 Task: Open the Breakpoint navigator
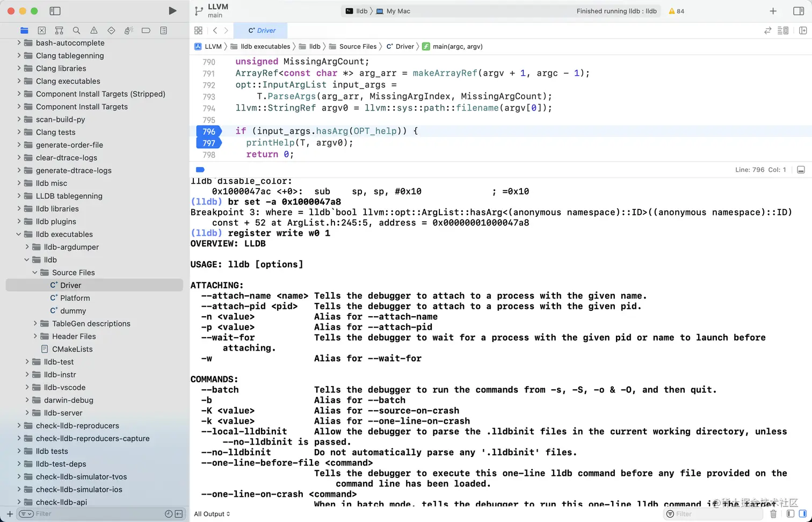[x=146, y=31]
